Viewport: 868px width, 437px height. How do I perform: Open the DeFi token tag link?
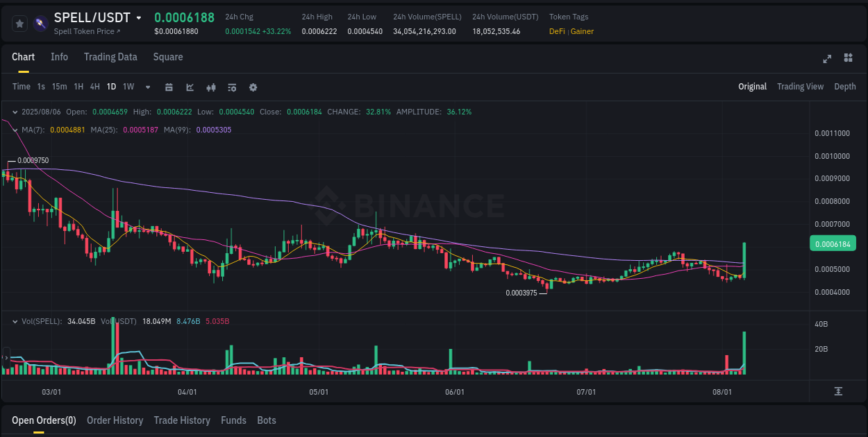[556, 31]
